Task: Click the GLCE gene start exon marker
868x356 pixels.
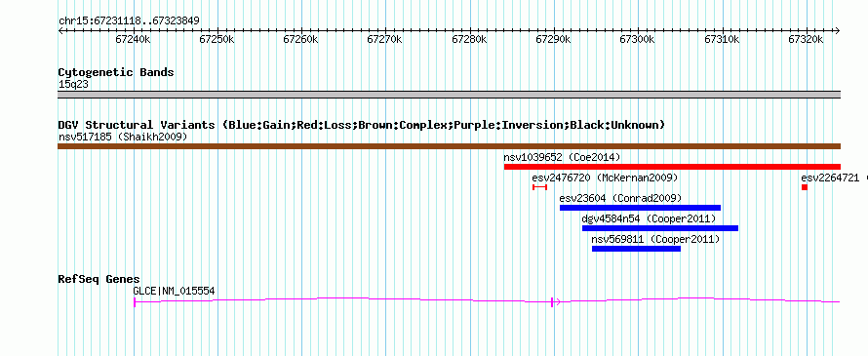Action: click(135, 301)
